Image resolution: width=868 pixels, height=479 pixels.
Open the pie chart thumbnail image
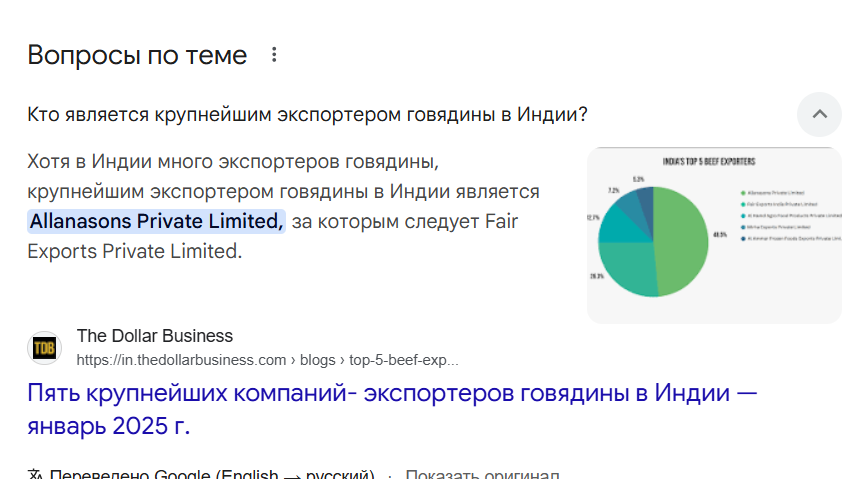click(x=714, y=235)
